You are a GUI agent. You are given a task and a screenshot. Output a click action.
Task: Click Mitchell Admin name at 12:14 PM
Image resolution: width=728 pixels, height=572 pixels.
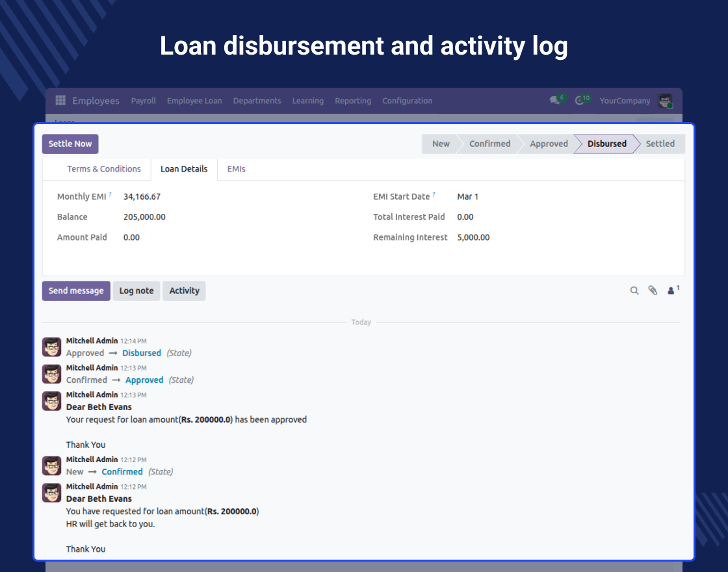tap(92, 341)
